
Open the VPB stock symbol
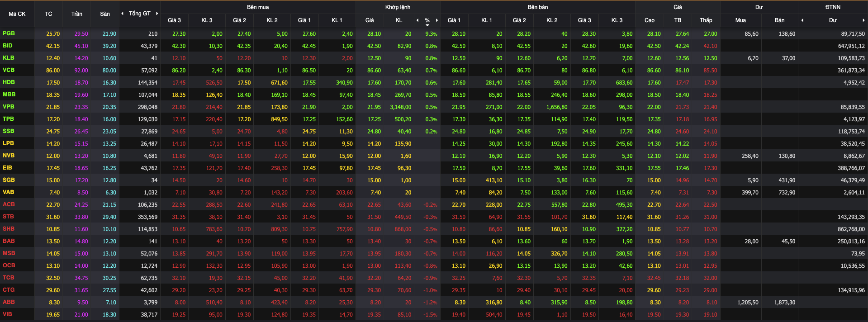click(x=9, y=107)
